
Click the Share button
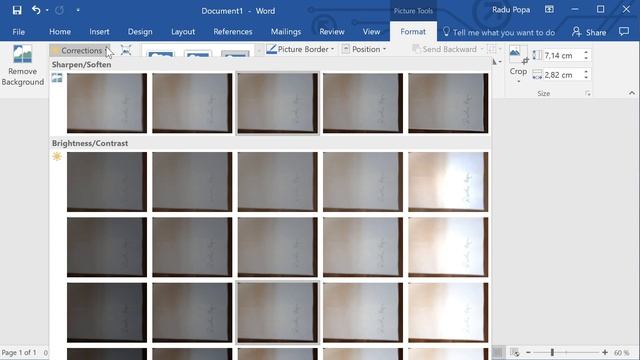589,32
